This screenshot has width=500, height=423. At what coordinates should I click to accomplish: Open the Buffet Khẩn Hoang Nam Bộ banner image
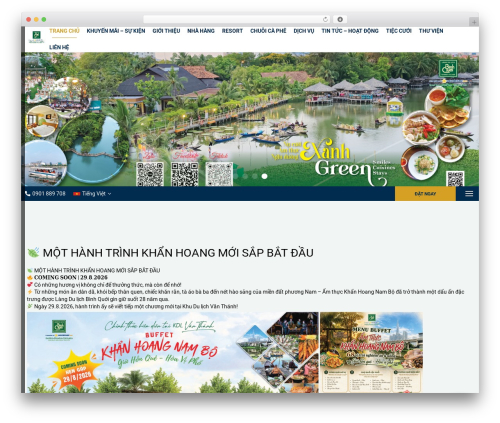click(x=172, y=352)
